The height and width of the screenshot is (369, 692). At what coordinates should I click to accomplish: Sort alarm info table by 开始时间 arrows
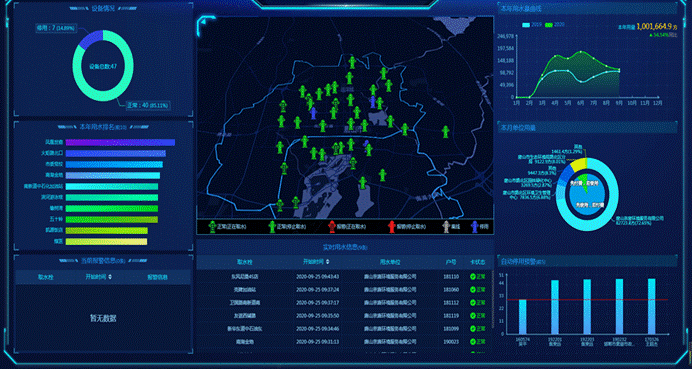[109, 277]
